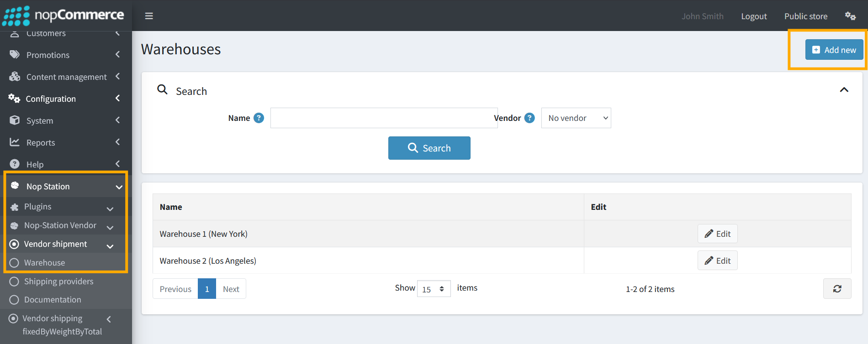Select Vendor shipping fixedByWeightByTotal radio item
This screenshot has height=344, width=868.
[x=13, y=318]
